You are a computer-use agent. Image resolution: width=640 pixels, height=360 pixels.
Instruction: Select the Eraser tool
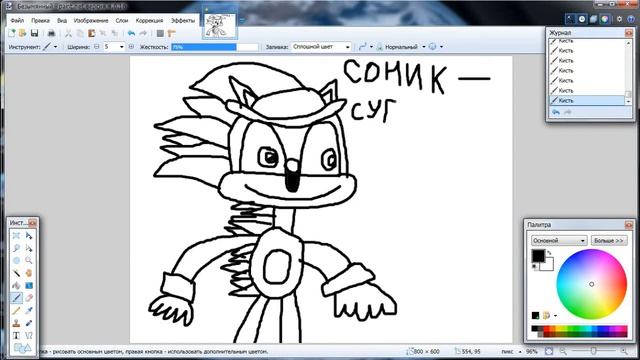29,298
